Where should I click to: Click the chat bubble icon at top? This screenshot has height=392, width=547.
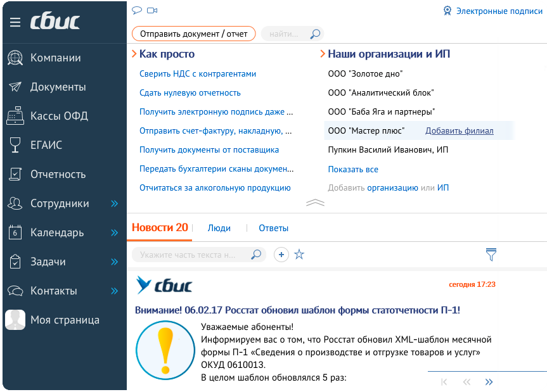pyautogui.click(x=136, y=11)
